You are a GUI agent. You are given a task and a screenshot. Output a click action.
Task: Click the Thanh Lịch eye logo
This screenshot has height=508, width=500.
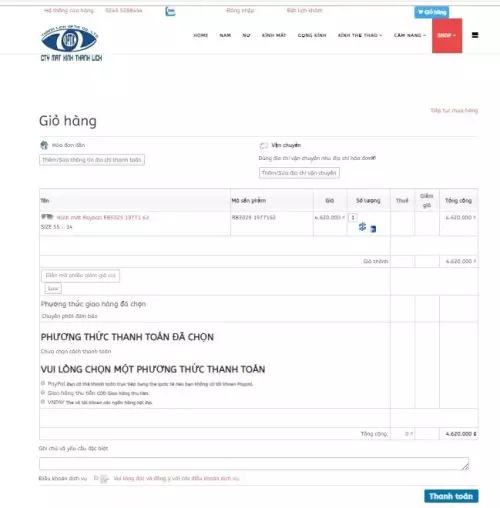(x=71, y=43)
